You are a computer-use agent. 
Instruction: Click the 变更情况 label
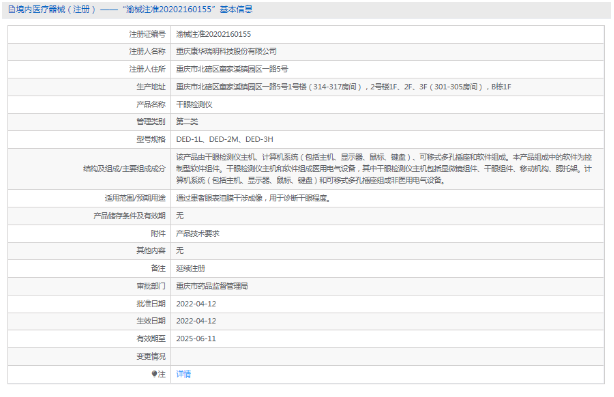coord(151,357)
